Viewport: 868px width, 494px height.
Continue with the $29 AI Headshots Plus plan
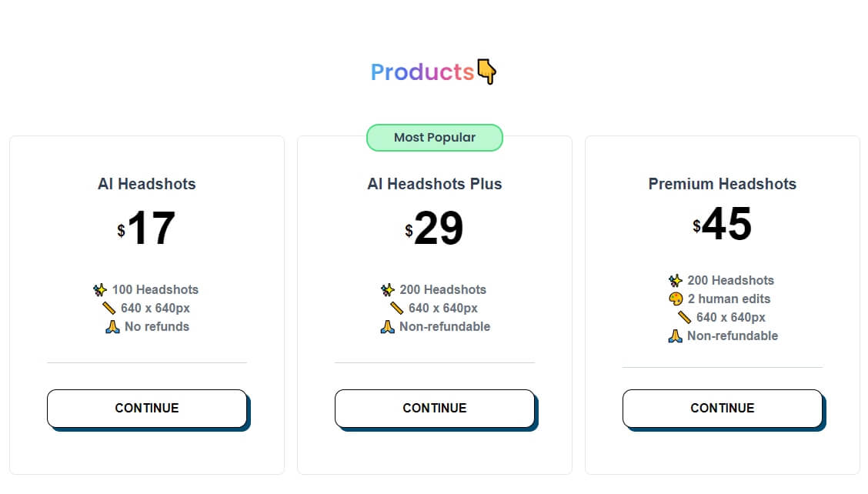435,408
